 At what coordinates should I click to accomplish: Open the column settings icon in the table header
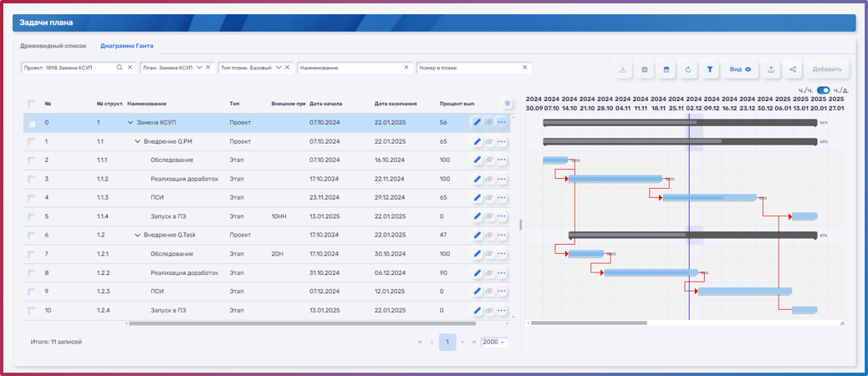click(507, 104)
